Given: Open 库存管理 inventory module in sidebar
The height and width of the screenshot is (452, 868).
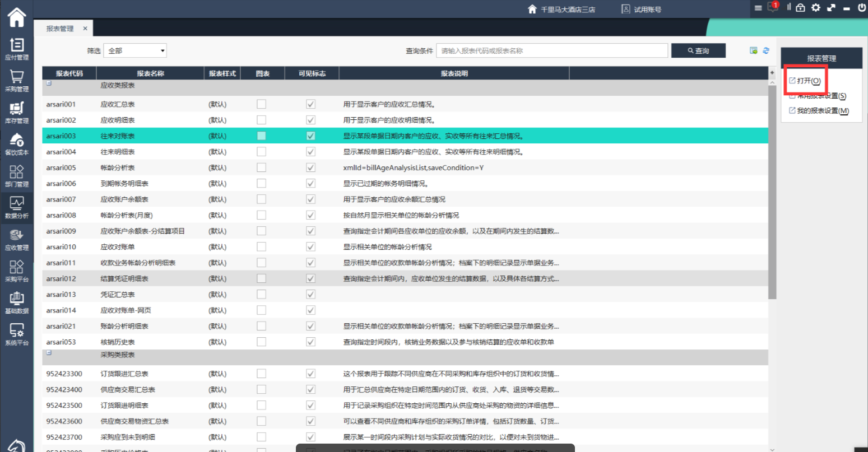Looking at the screenshot, I should click(x=16, y=112).
